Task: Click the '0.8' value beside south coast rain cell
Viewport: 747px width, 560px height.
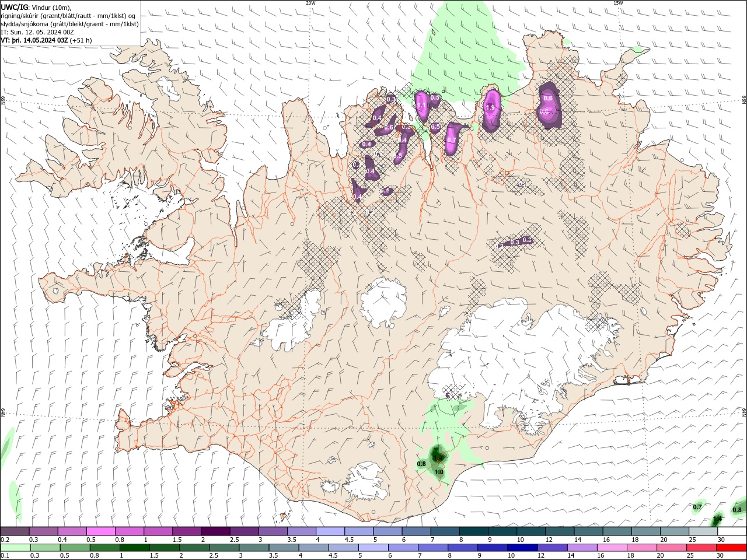Action: (421, 464)
